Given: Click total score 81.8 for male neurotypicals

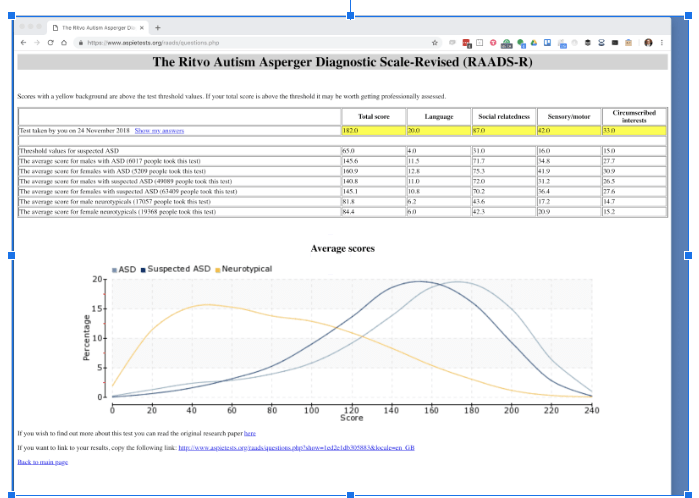Looking at the screenshot, I should point(374,202).
